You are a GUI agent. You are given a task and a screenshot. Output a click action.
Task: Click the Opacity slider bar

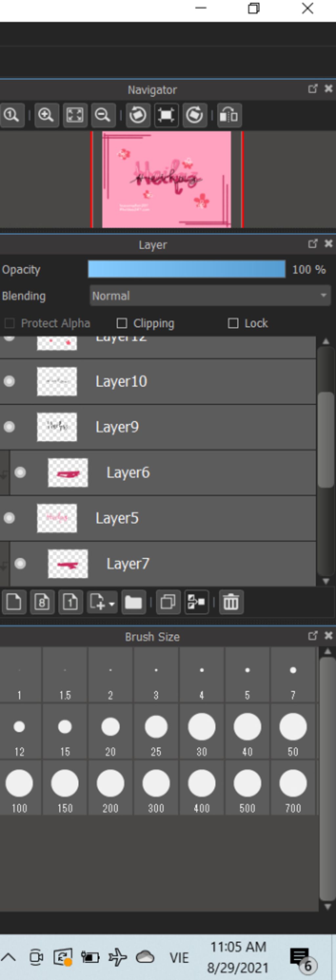[186, 269]
